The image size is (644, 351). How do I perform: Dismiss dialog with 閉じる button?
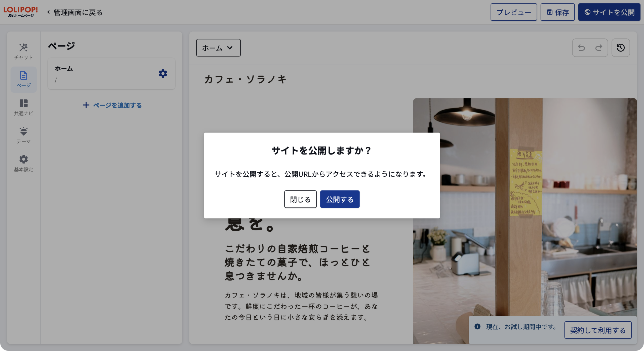(x=300, y=199)
